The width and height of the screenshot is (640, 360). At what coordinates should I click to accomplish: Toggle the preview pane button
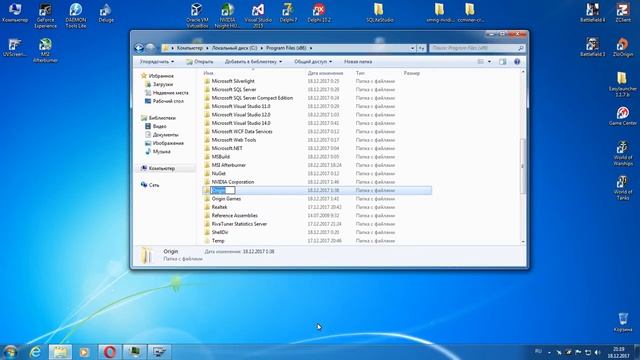tap(502, 62)
